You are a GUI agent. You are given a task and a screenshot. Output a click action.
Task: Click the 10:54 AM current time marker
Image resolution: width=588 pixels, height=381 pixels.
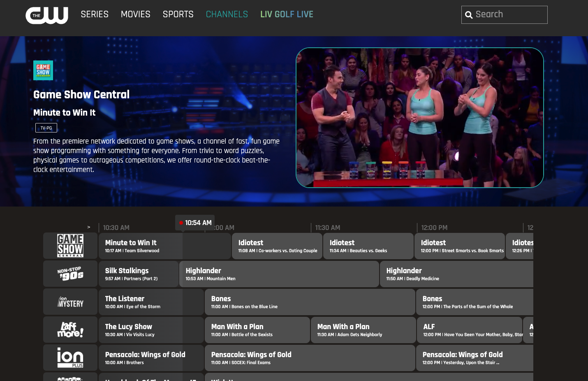point(195,223)
